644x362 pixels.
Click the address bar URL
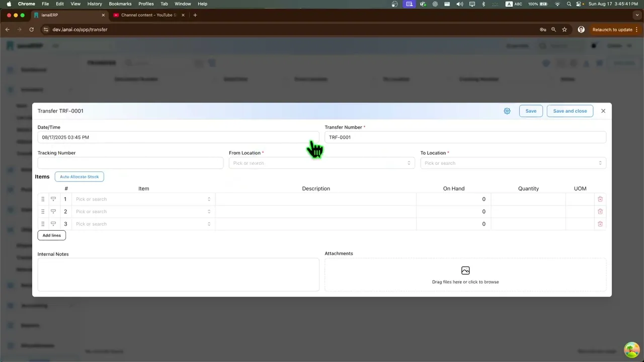click(80, 30)
